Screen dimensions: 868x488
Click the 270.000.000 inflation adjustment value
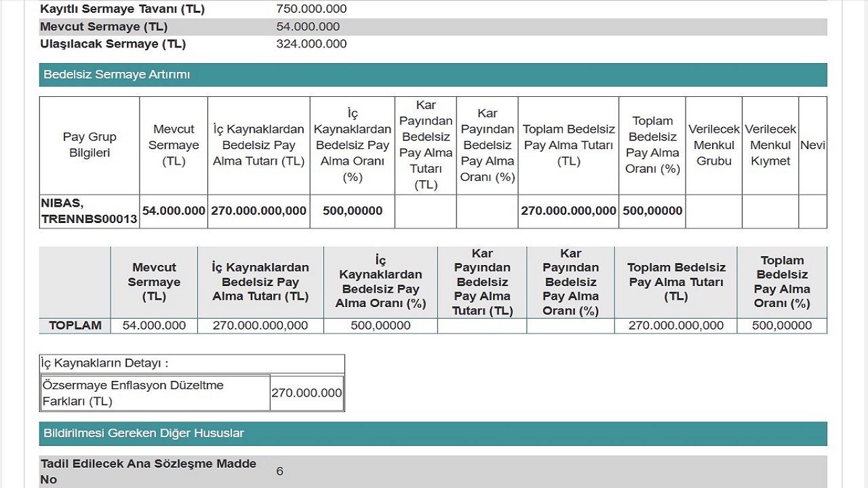click(x=307, y=393)
